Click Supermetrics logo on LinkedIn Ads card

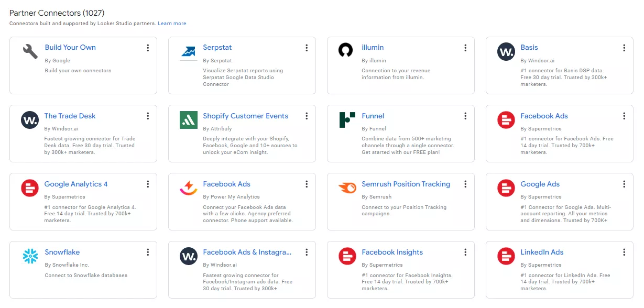(506, 256)
